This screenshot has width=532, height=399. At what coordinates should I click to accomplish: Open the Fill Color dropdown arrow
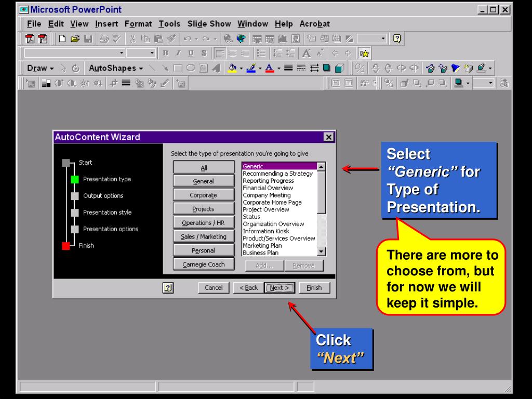coord(241,68)
